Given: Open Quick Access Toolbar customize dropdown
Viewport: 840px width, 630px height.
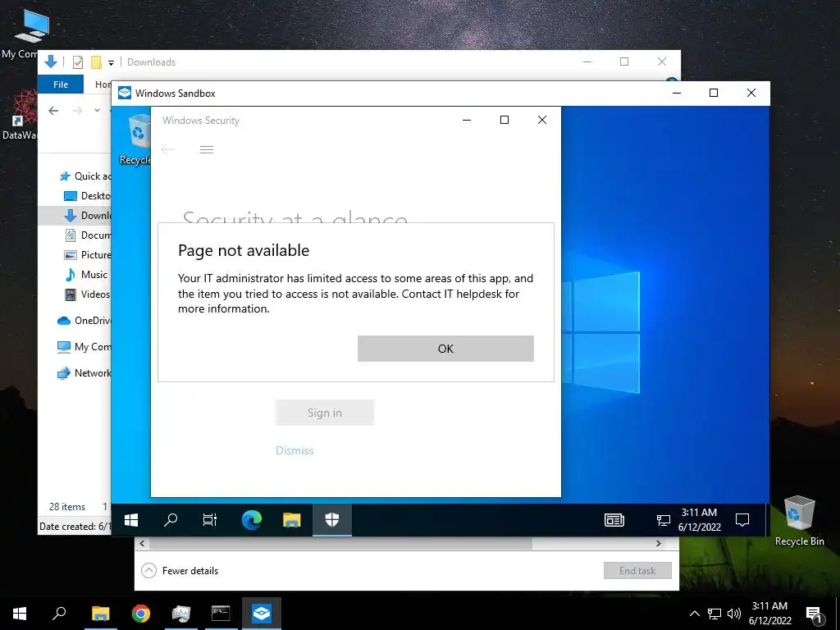Looking at the screenshot, I should [111, 62].
